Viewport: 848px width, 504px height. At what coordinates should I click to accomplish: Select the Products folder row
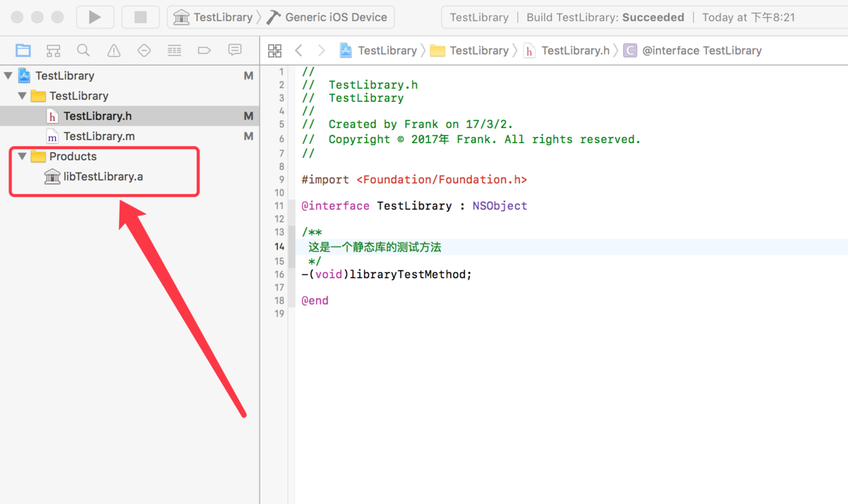coord(129,157)
